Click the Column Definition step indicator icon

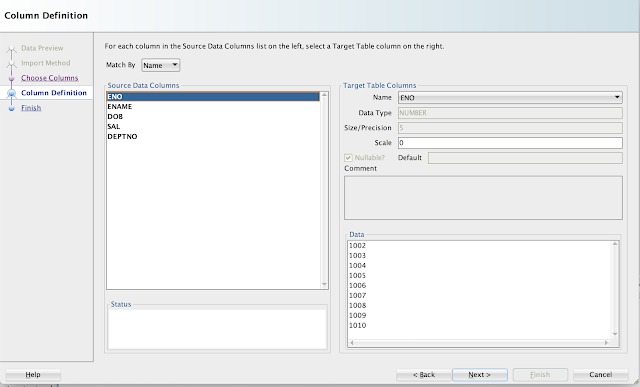11,93
